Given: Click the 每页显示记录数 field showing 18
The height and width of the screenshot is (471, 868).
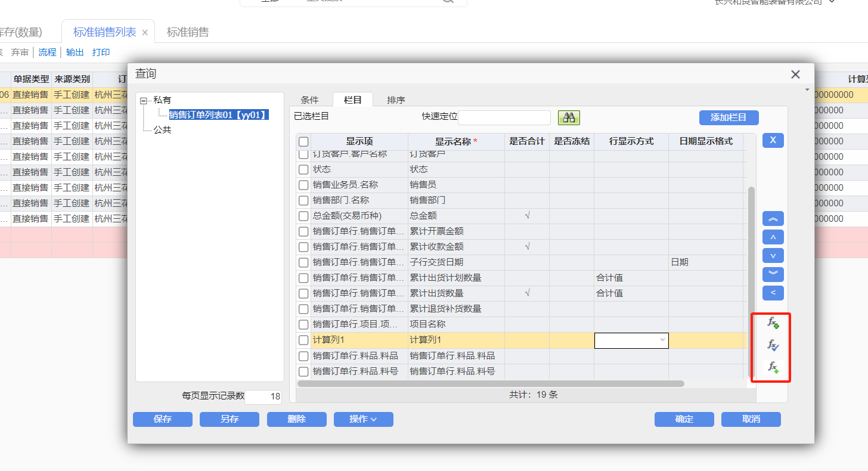Looking at the screenshot, I should click(x=262, y=396).
